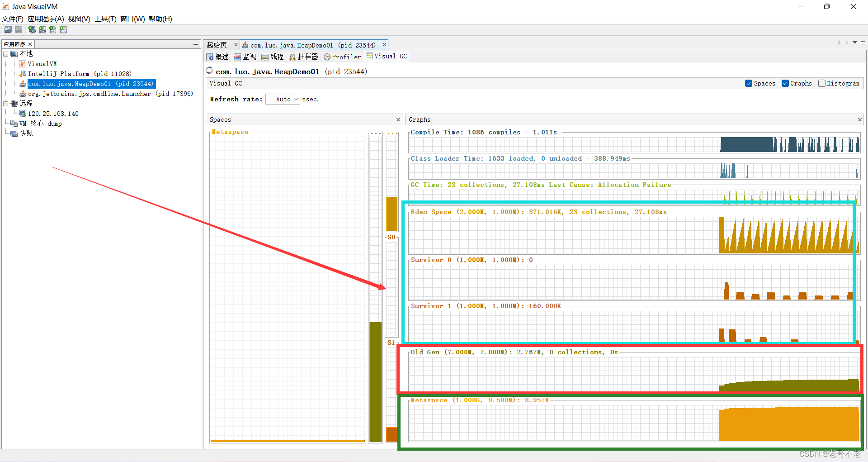Click the Add Remote Host toolbar icon
Viewport: 868px width, 462px height.
coord(32,30)
